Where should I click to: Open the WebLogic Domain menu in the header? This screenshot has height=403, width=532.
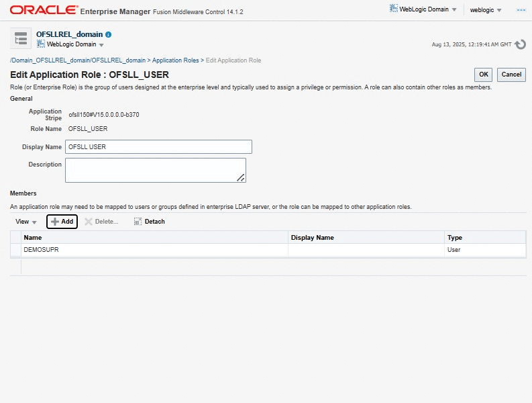423,9
